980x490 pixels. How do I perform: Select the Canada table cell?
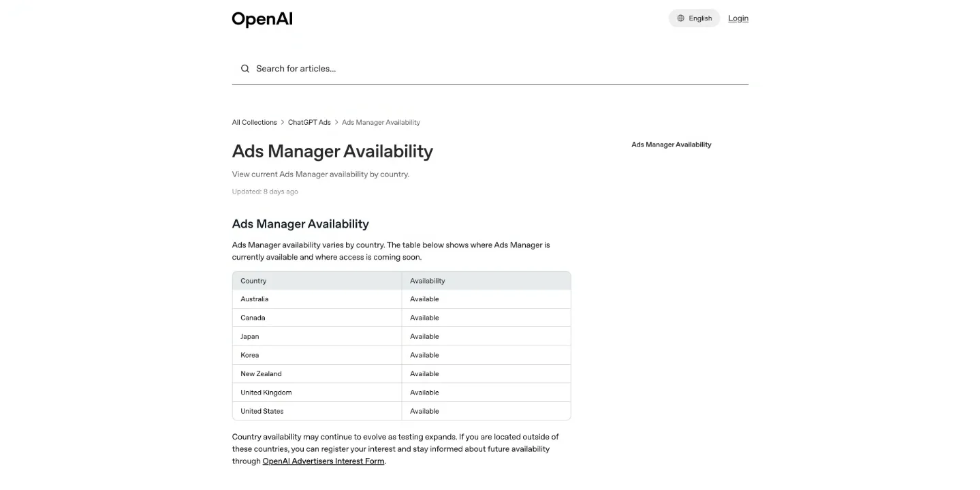[317, 318]
